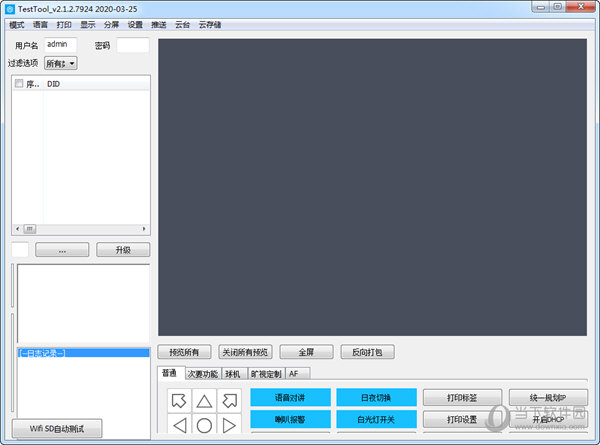
Task: Click the 开启DHCP button
Action: [x=548, y=419]
